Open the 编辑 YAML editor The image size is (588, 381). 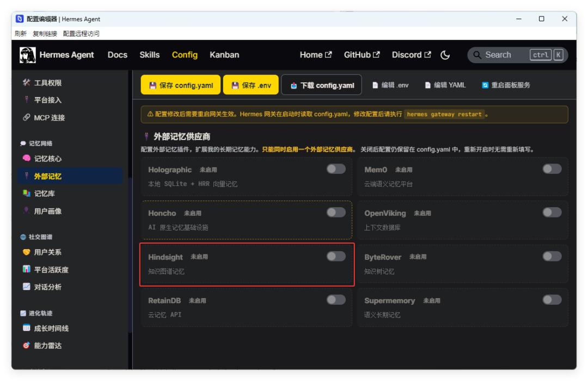tap(445, 85)
